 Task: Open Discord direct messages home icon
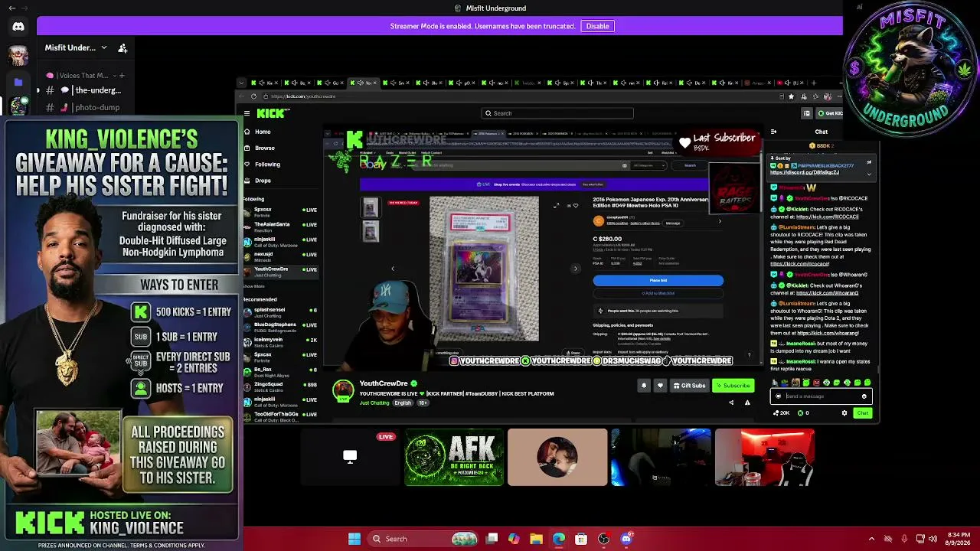18,27
